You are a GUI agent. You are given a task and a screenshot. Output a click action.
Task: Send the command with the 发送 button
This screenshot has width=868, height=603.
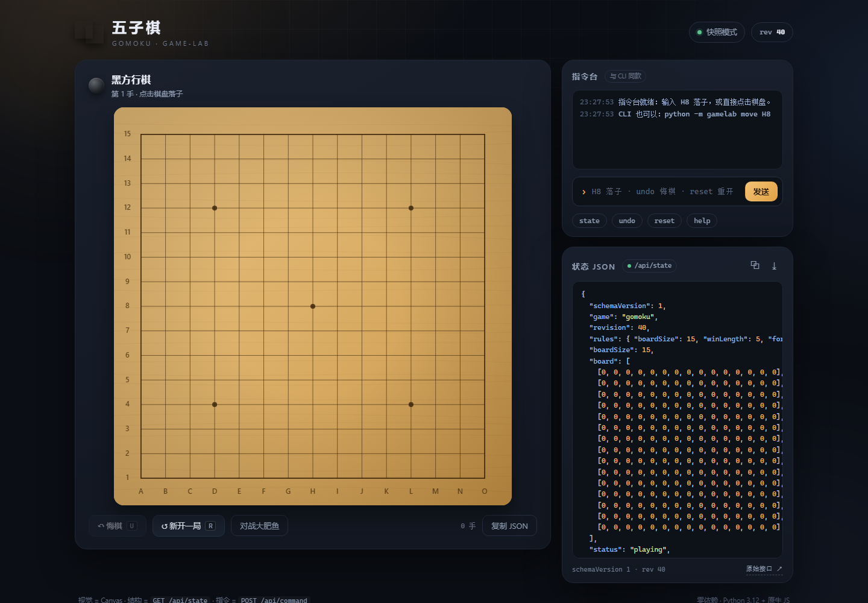click(x=761, y=192)
